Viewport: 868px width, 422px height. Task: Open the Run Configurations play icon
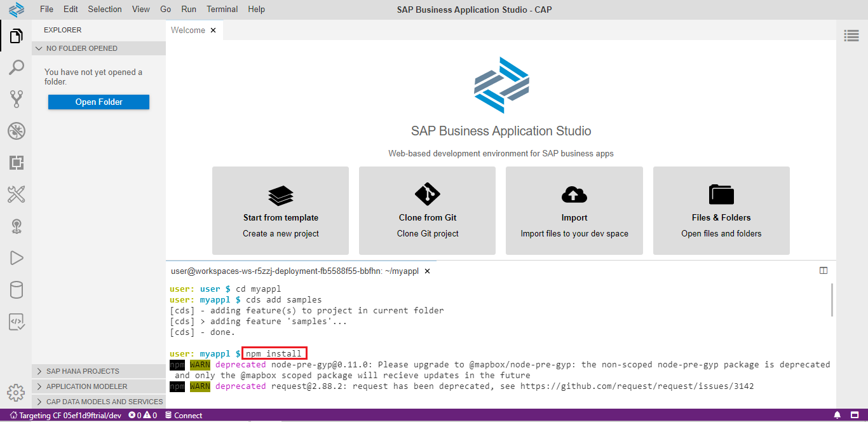pyautogui.click(x=16, y=257)
